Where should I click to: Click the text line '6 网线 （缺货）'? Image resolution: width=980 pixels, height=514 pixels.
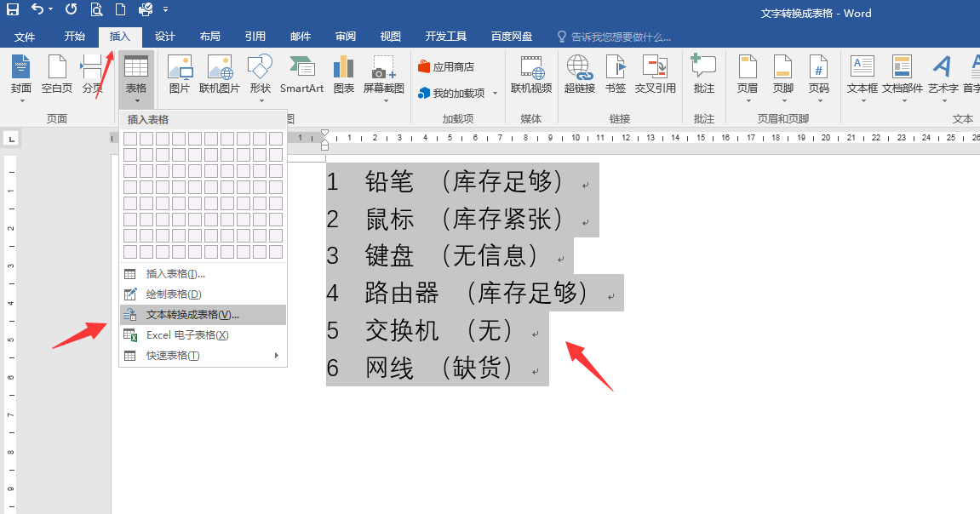pyautogui.click(x=438, y=368)
